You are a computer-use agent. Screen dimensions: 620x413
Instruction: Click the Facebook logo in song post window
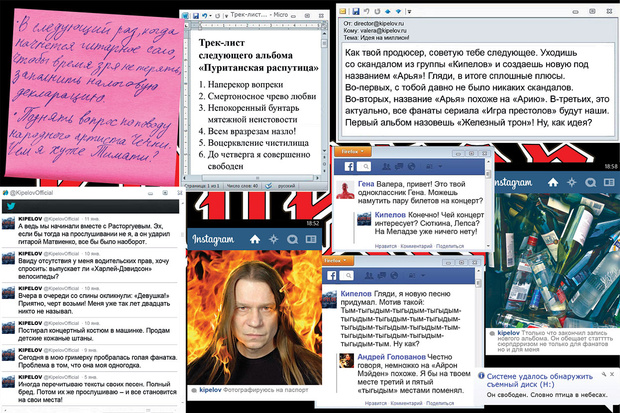(332, 275)
